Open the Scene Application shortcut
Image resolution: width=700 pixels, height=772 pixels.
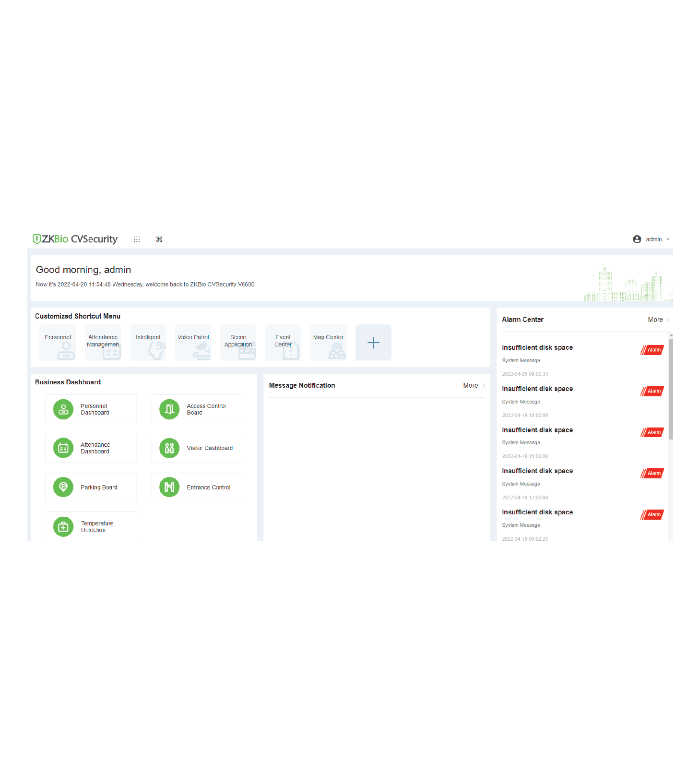[x=238, y=343]
